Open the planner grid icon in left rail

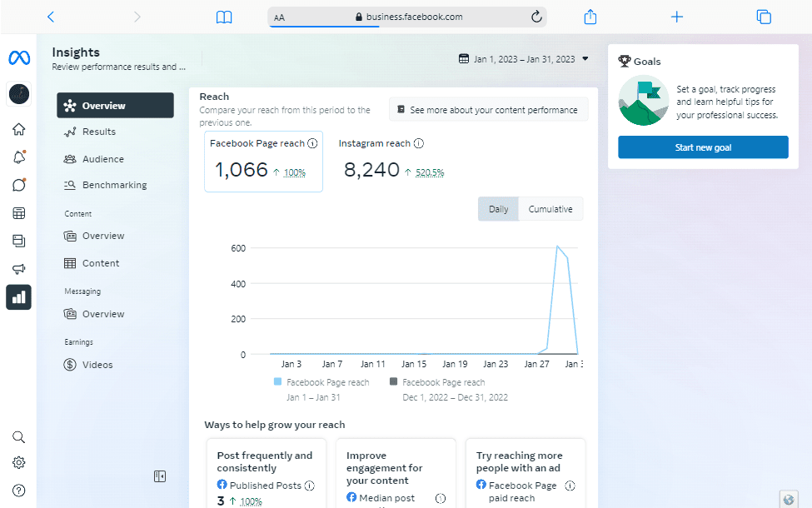coord(18,213)
